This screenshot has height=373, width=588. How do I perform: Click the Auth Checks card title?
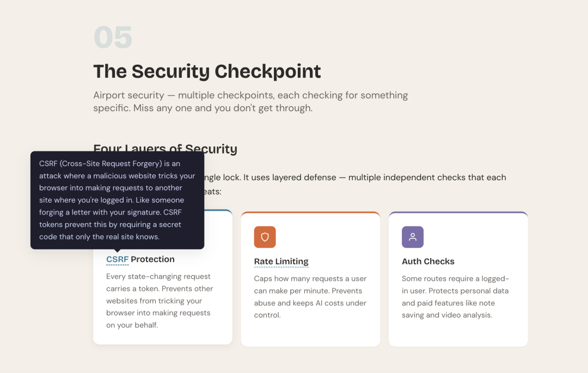(x=428, y=261)
